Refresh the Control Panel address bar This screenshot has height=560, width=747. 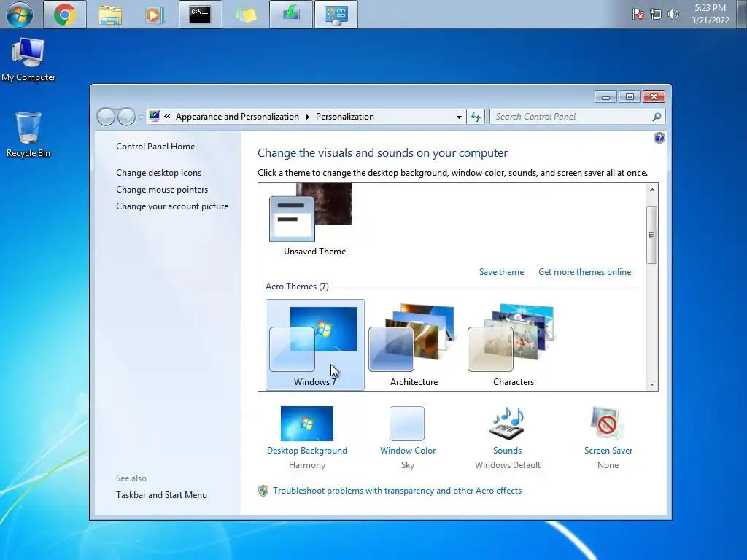pyautogui.click(x=476, y=117)
